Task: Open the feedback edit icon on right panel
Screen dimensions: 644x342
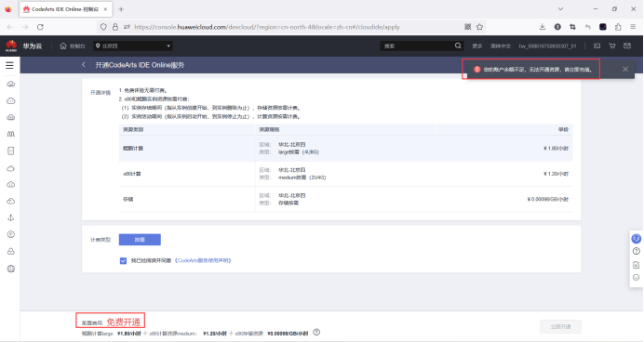Action: click(x=637, y=265)
